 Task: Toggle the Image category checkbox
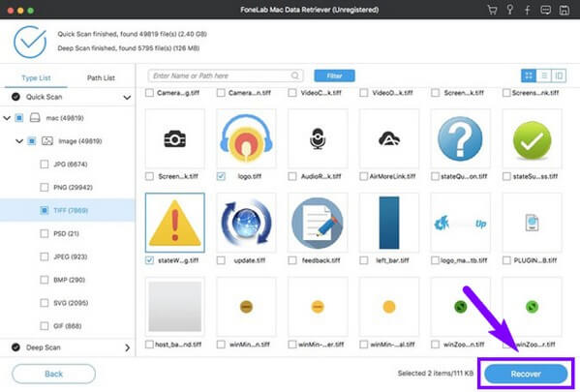tap(32, 141)
